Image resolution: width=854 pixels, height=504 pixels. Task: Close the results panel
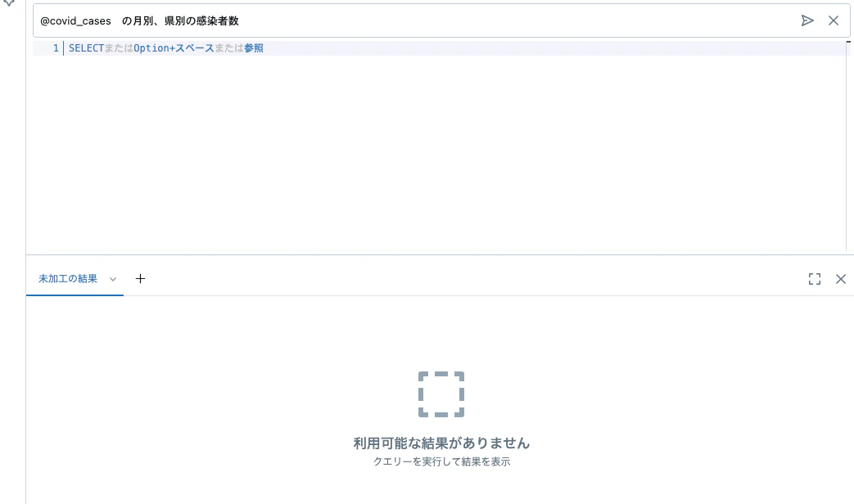[840, 279]
